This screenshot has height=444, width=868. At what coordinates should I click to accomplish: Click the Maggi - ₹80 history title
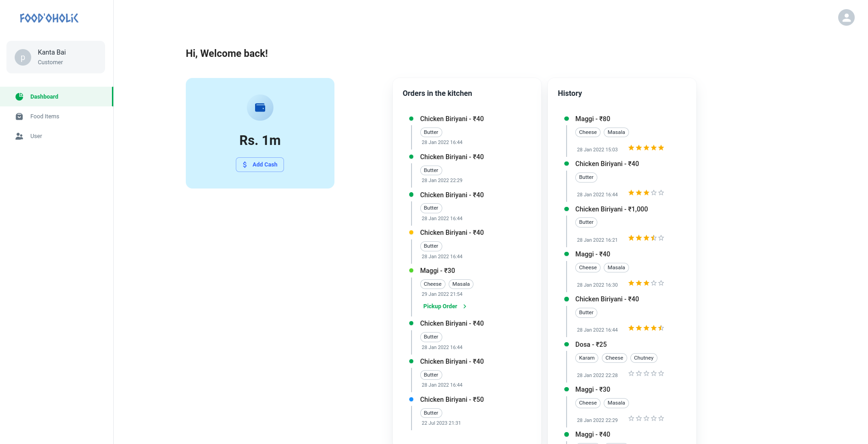click(x=593, y=119)
